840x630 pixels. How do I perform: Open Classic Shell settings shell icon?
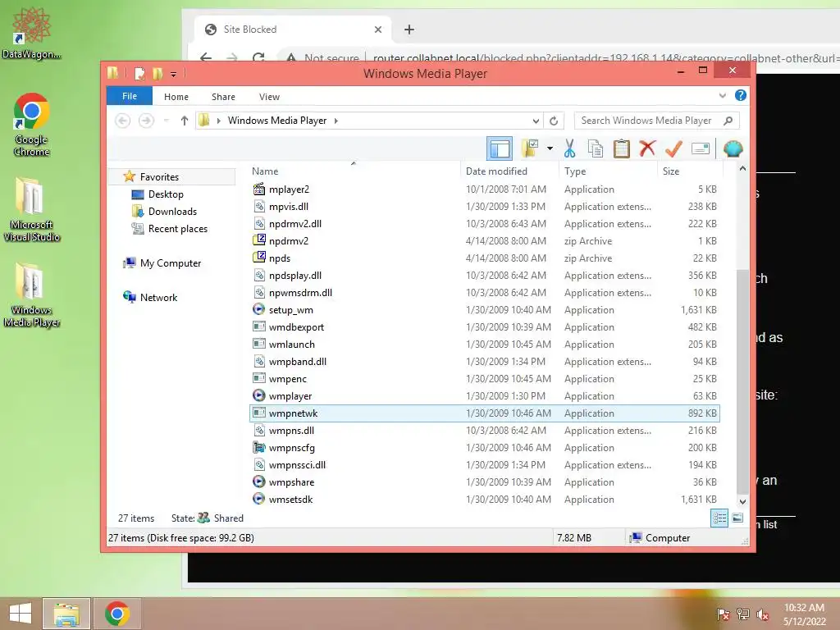pyautogui.click(x=733, y=148)
